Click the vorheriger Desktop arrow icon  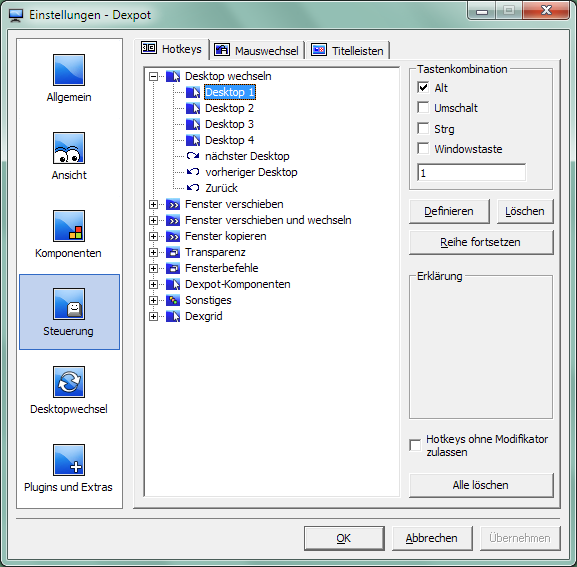tap(193, 172)
